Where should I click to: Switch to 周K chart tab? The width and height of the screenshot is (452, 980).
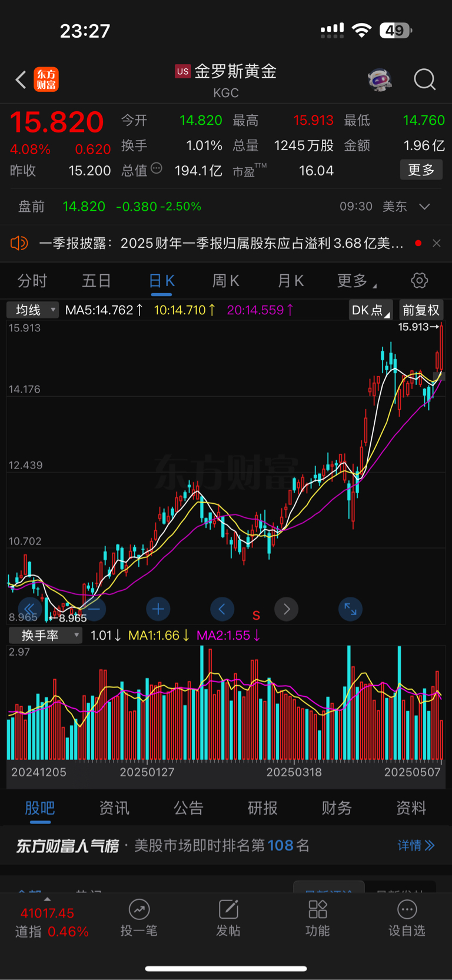226,281
